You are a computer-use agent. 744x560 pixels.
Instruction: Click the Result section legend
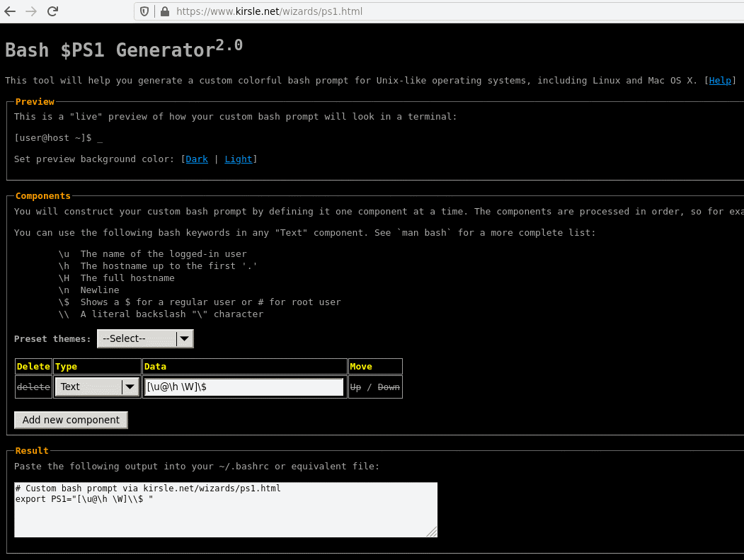point(32,451)
